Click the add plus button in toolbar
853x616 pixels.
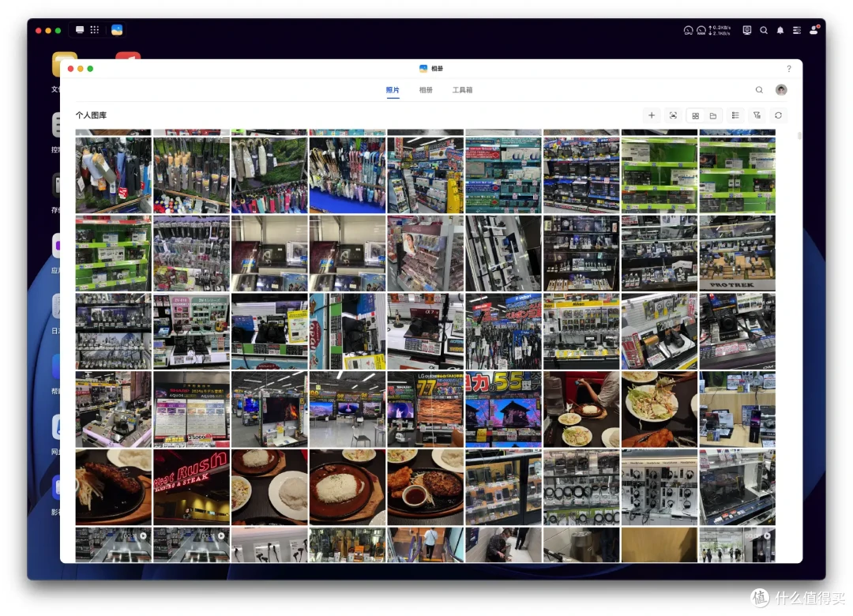651,115
